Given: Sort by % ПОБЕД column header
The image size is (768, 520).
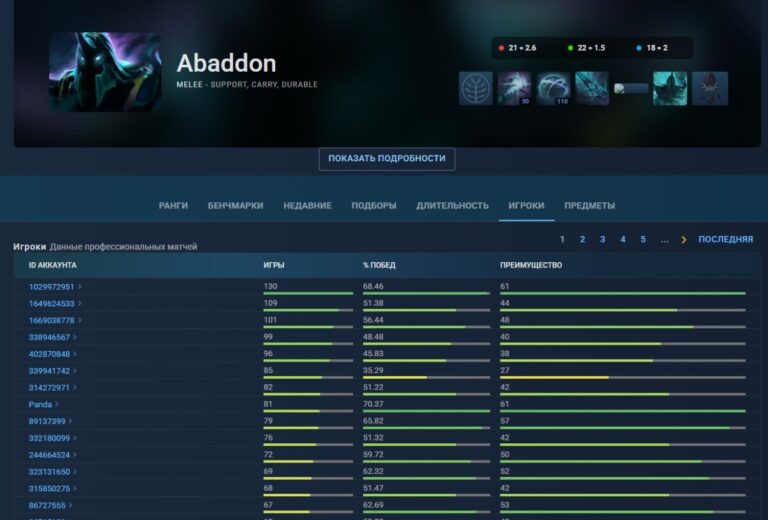Looking at the screenshot, I should pyautogui.click(x=379, y=265).
